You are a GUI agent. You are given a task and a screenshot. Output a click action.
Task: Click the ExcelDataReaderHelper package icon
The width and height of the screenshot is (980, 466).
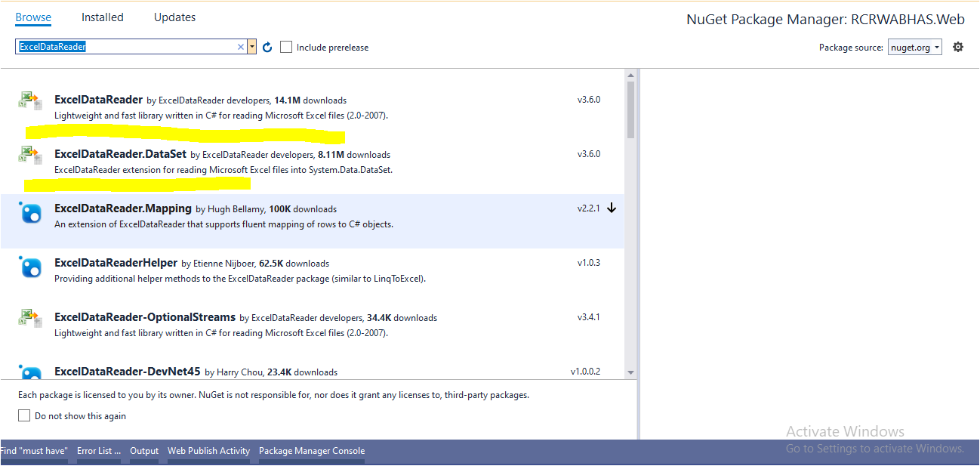tap(30, 267)
